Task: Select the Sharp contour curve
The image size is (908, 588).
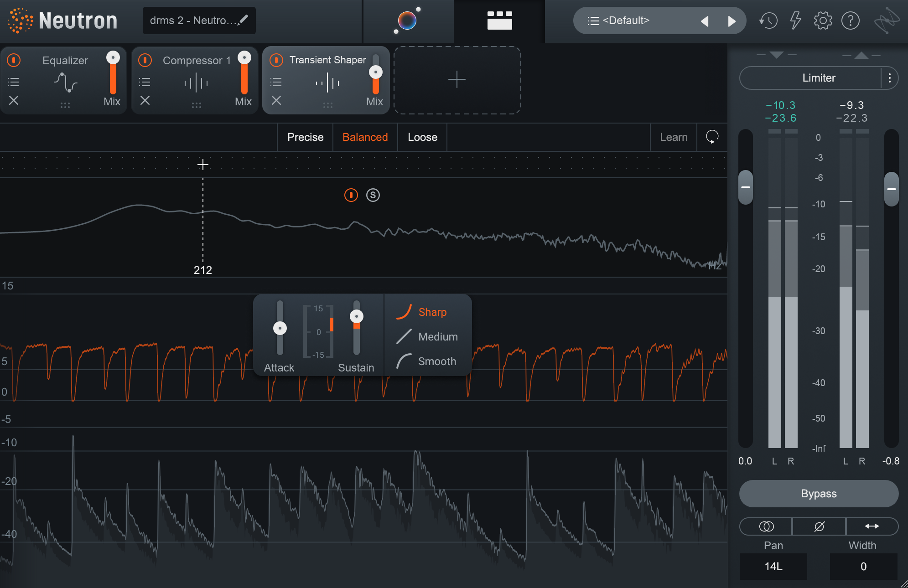Action: click(x=422, y=312)
